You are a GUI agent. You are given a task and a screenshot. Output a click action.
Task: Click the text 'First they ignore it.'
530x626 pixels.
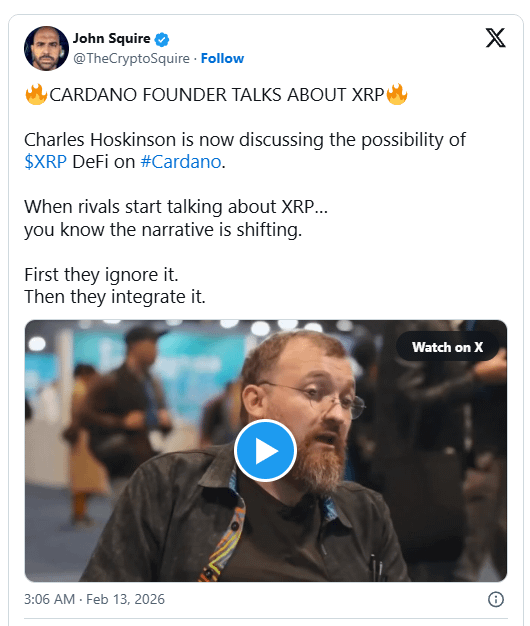(x=101, y=275)
